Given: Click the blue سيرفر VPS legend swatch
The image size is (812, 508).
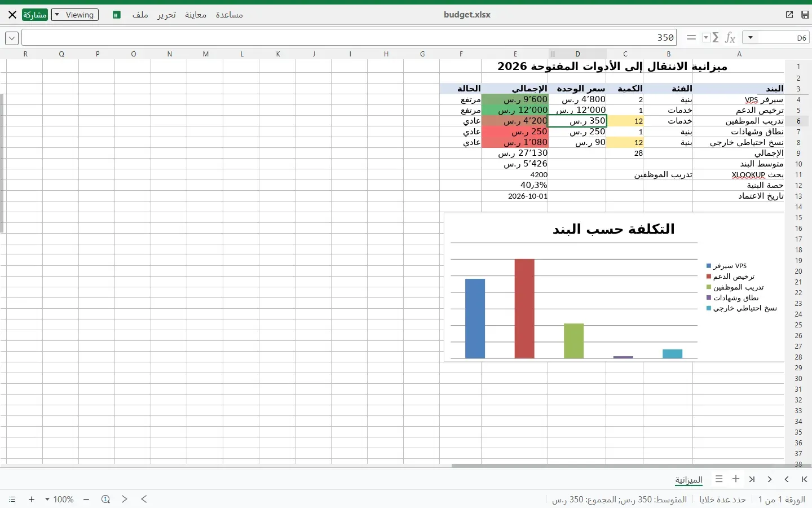Looking at the screenshot, I should [x=709, y=266].
